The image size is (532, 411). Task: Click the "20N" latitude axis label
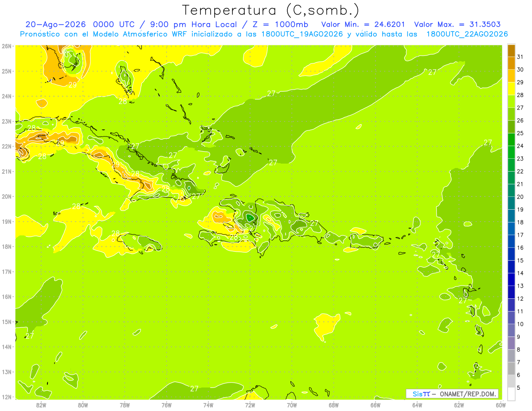(6, 196)
